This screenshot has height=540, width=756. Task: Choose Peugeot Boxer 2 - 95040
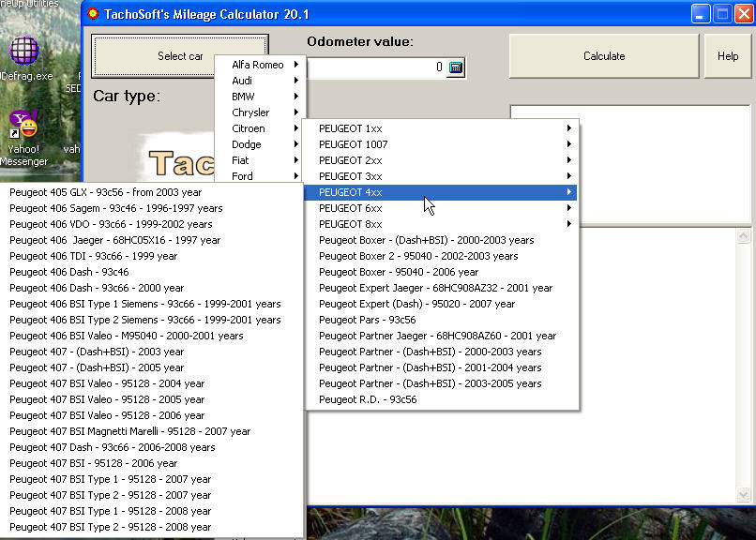(x=442, y=255)
